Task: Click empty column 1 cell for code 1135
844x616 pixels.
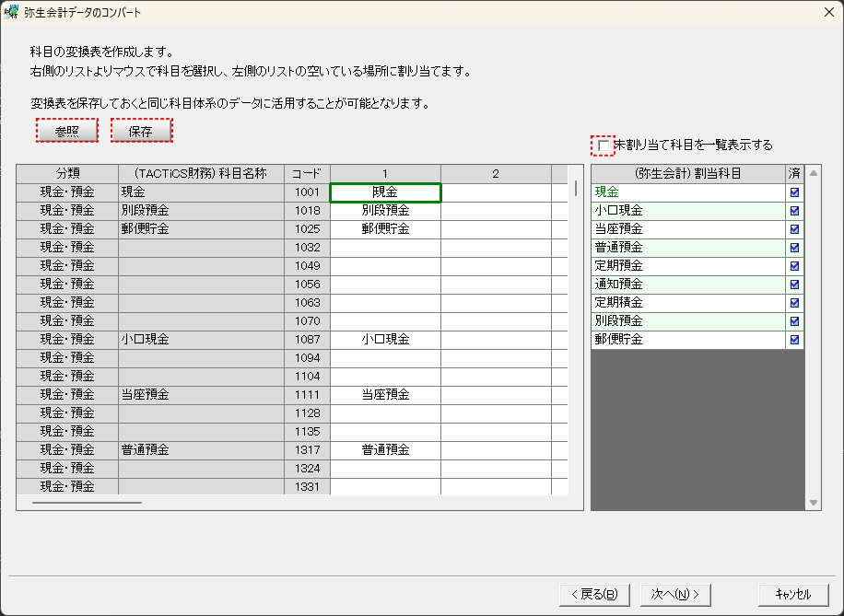Action: coord(385,432)
